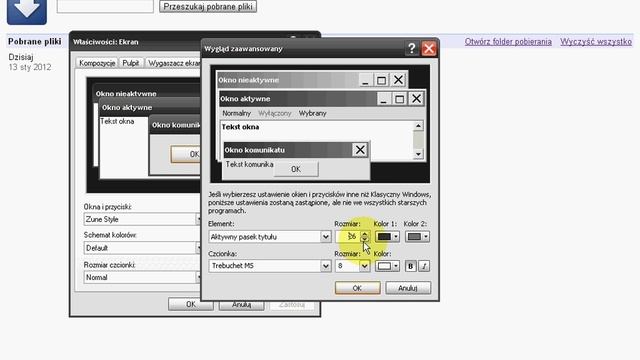Click the help question mark in Wygląd zaawansowany
This screenshot has width=640, height=360.
(411, 49)
